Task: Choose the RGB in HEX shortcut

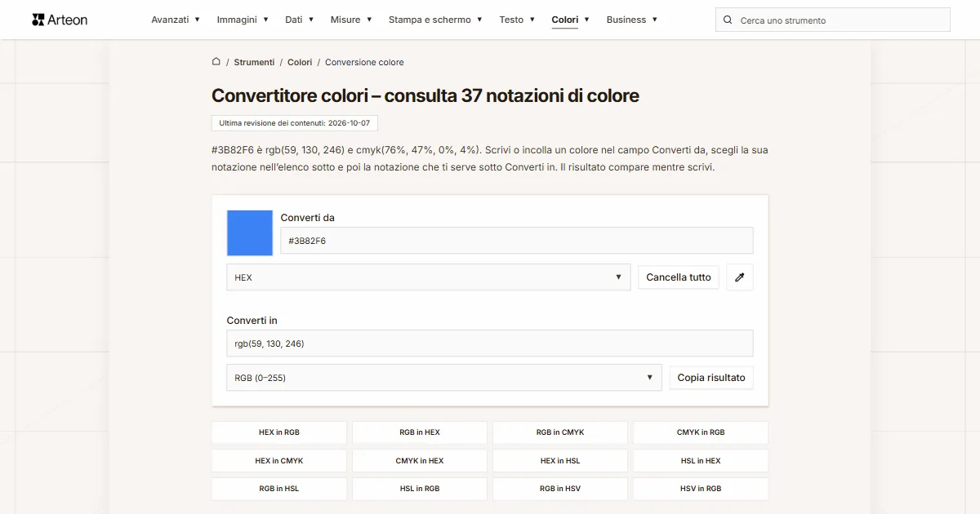Action: pos(420,432)
